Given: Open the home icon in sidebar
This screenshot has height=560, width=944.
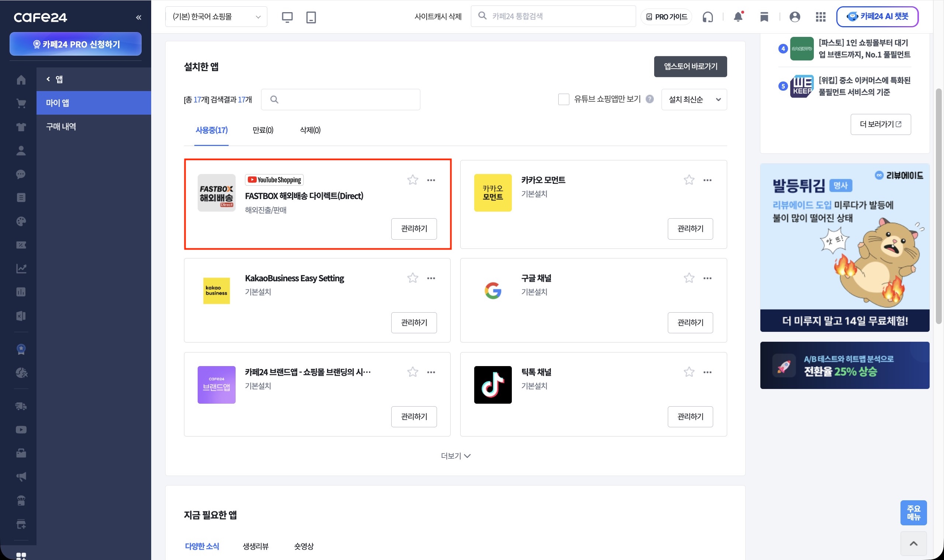Looking at the screenshot, I should click(21, 80).
